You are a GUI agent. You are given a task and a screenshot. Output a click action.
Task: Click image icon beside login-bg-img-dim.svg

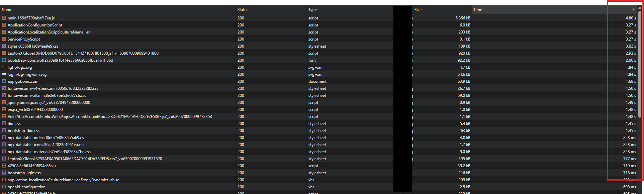pos(4,74)
